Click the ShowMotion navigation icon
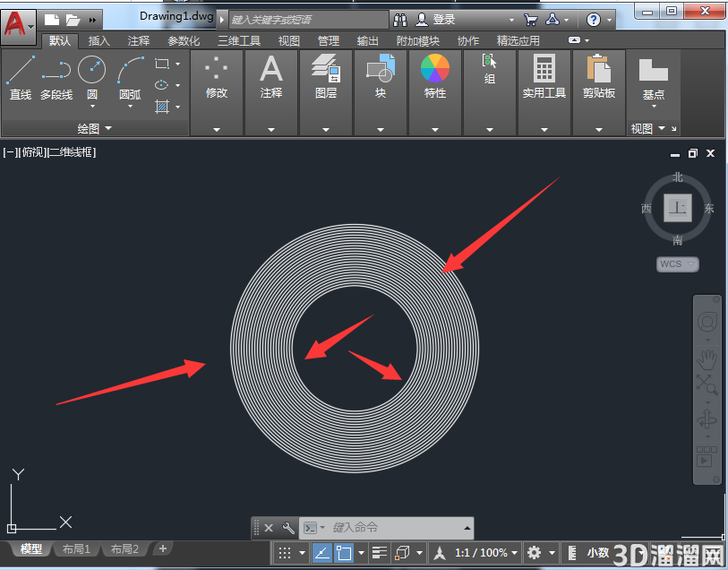Image resolution: width=728 pixels, height=570 pixels. 707,457
